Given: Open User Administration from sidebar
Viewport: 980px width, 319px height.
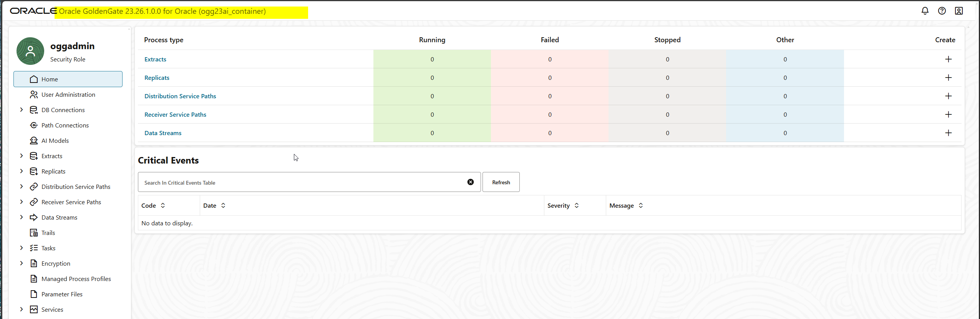Looking at the screenshot, I should pyautogui.click(x=68, y=94).
